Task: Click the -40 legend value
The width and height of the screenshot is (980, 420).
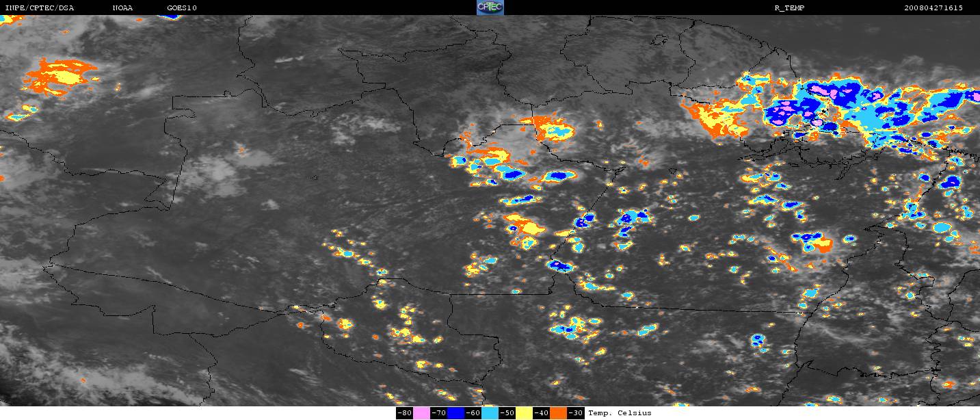Action: click(541, 413)
